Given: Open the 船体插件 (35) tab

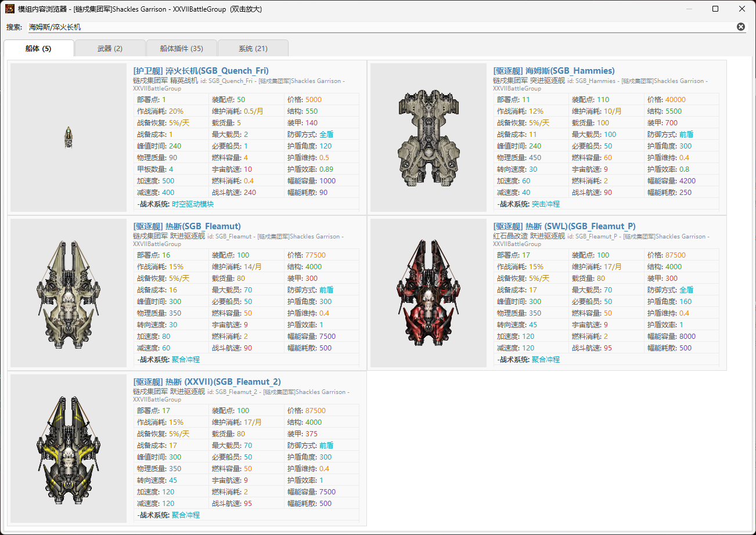Looking at the screenshot, I should point(181,49).
